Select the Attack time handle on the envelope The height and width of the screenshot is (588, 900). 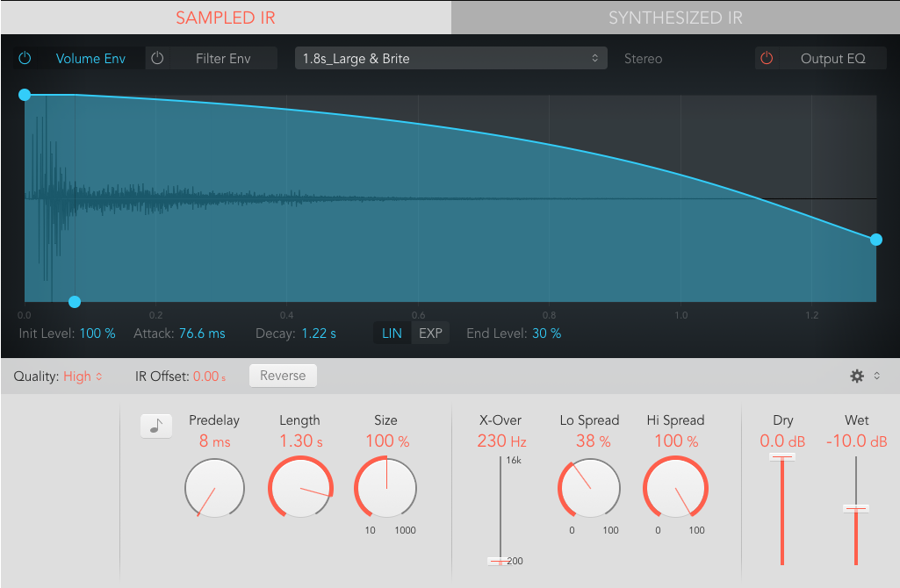(x=75, y=302)
